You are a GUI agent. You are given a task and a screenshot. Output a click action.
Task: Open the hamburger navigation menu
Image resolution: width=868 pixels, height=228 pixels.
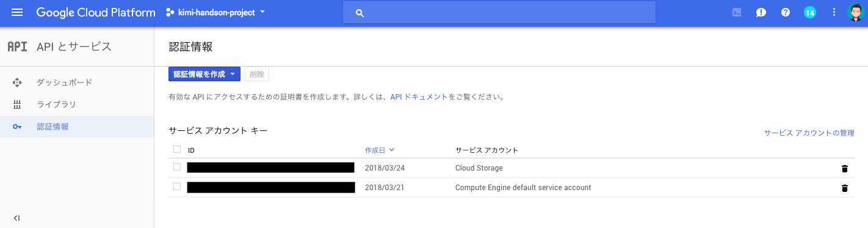pos(17,12)
